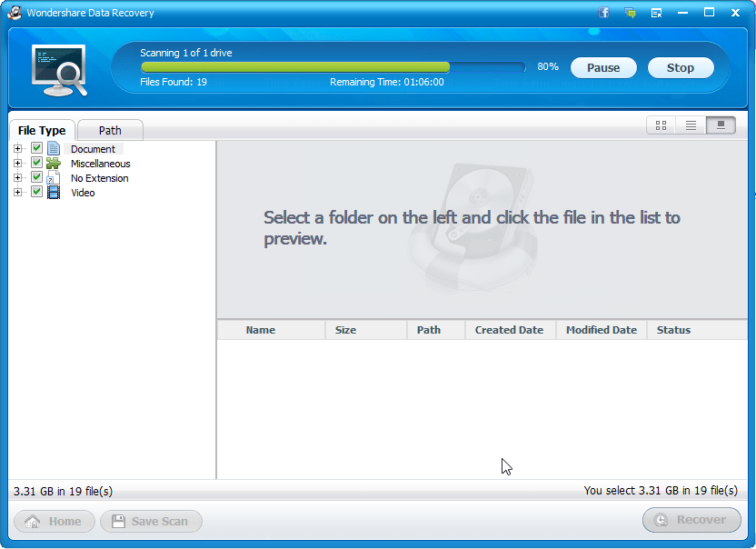Click the Home button
This screenshot has width=756, height=549.
tap(54, 521)
